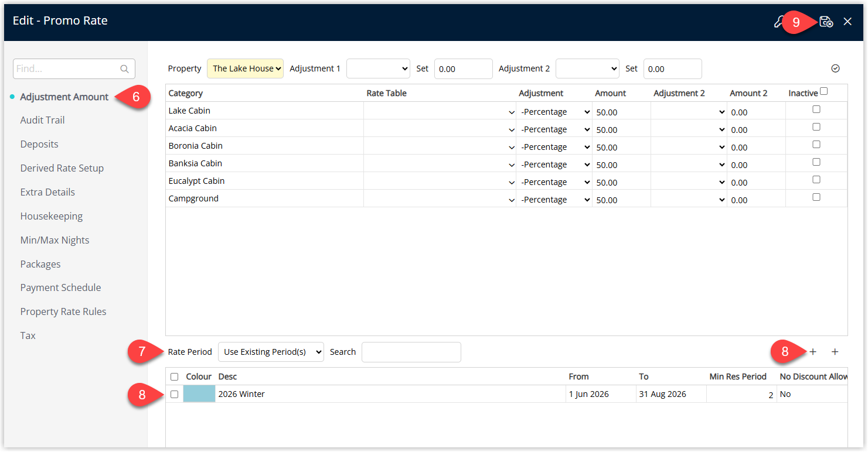868x452 pixels.
Task: Open Acacia Cabin's Adjustment dropdown
Action: pos(554,129)
